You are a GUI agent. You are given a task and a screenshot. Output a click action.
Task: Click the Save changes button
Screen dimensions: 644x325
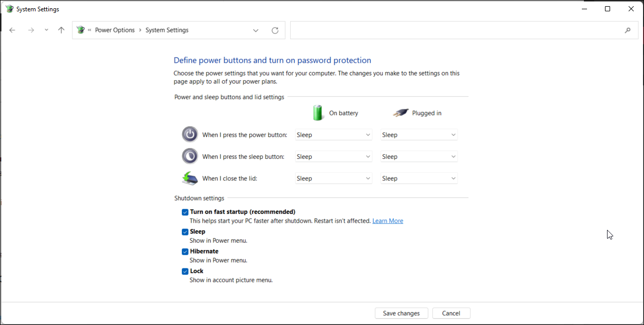(x=401, y=313)
